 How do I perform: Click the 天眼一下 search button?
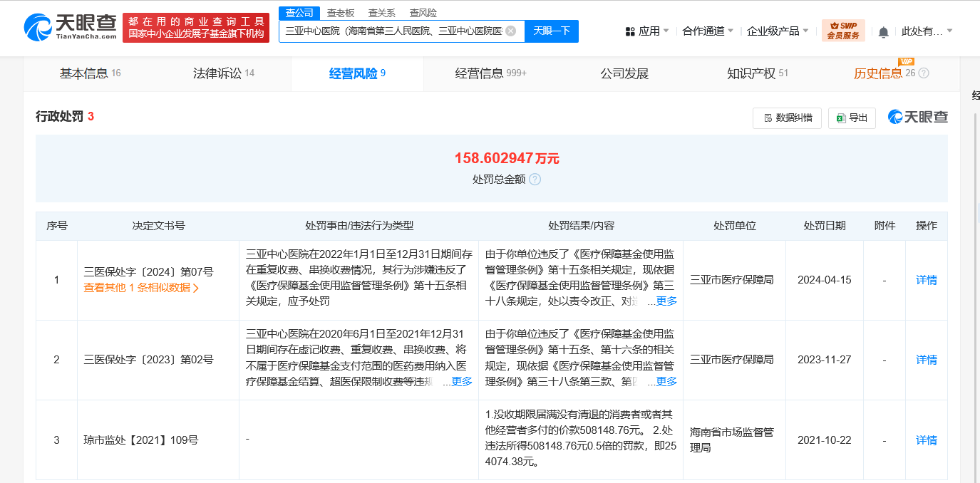[x=550, y=31]
